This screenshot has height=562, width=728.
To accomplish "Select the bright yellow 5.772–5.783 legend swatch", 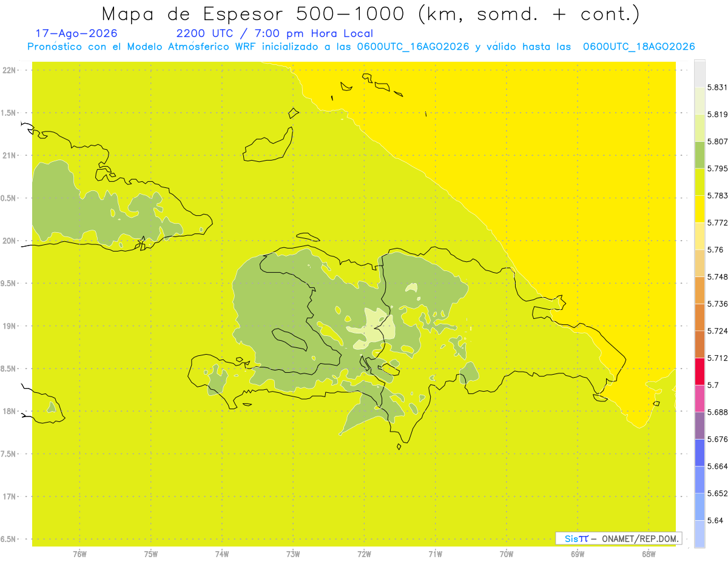I will pos(699,209).
